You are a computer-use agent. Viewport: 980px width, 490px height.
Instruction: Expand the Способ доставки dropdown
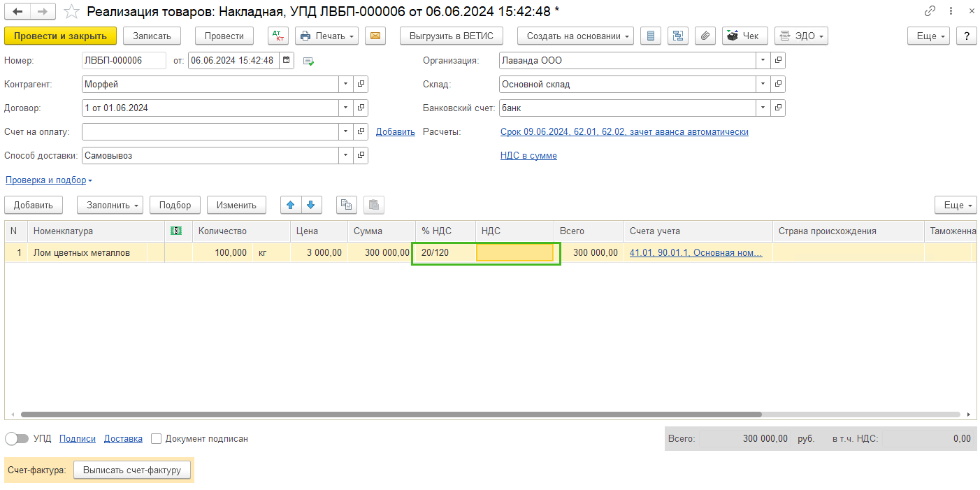[346, 156]
